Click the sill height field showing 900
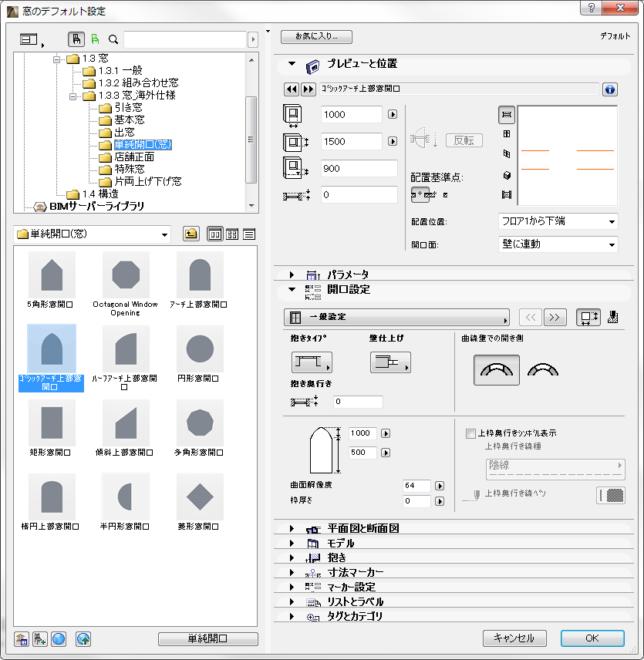This screenshot has height=660, width=644. click(359, 168)
